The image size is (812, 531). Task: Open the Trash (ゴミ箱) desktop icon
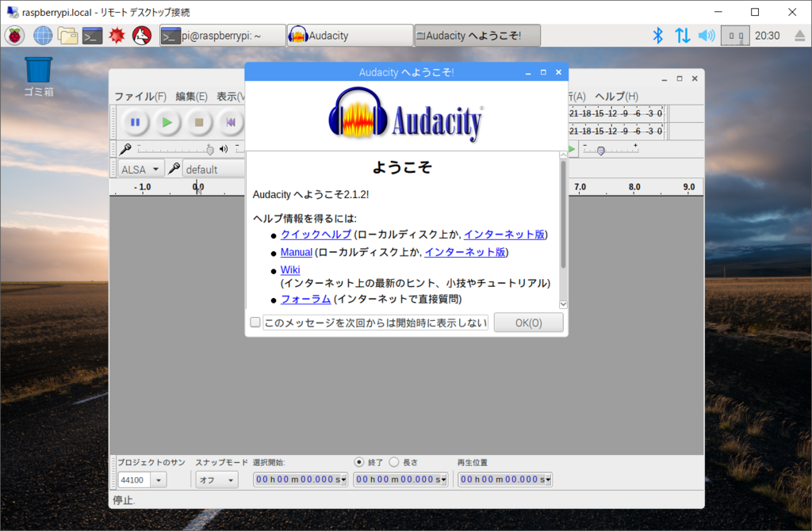tap(39, 77)
